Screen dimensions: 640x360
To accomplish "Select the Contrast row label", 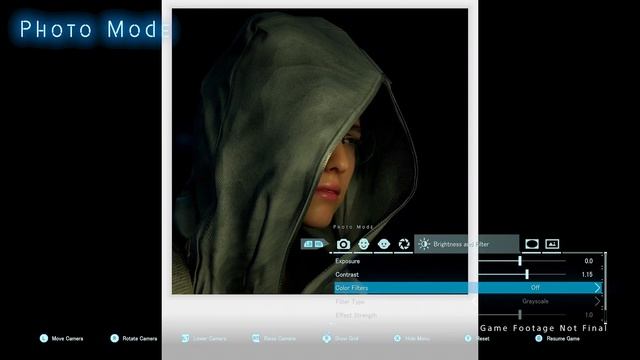I will coord(347,274).
